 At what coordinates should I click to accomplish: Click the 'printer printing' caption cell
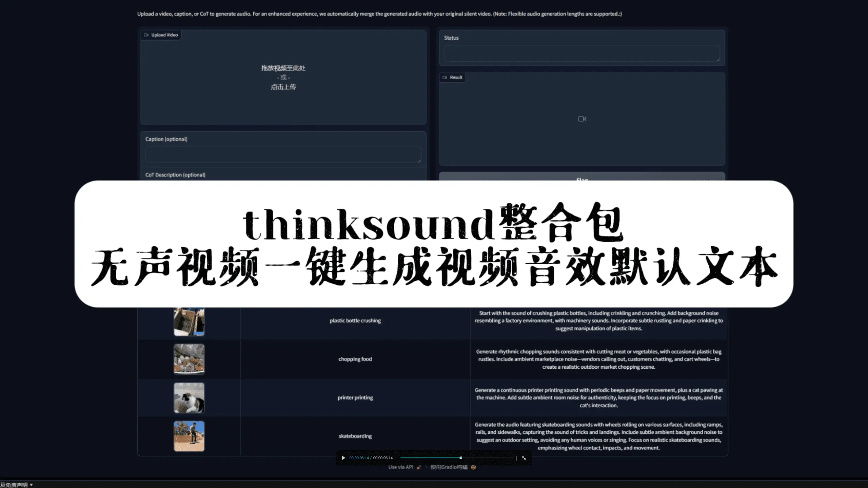355,398
